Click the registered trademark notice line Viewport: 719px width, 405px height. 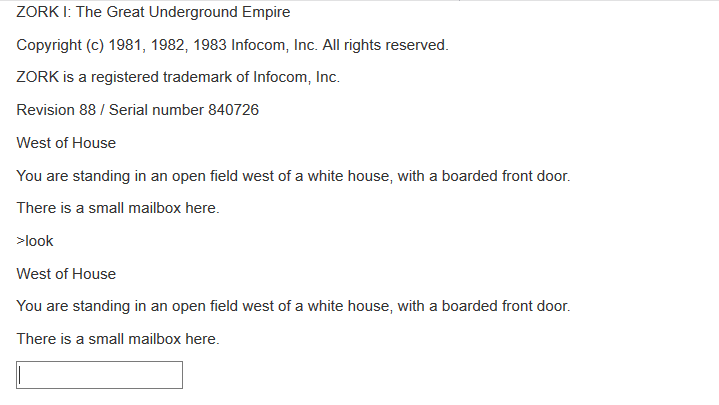click(x=178, y=77)
